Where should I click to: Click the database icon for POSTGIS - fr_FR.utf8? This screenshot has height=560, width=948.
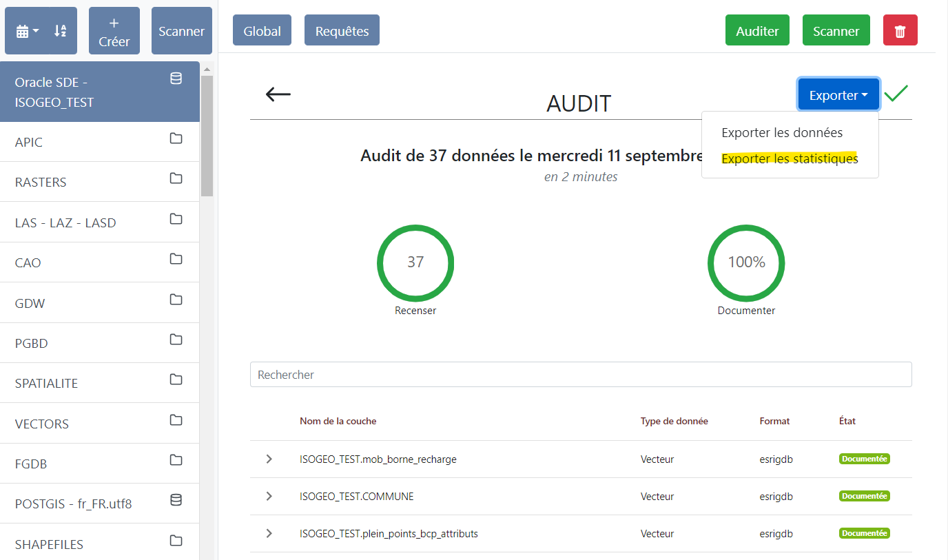point(176,500)
